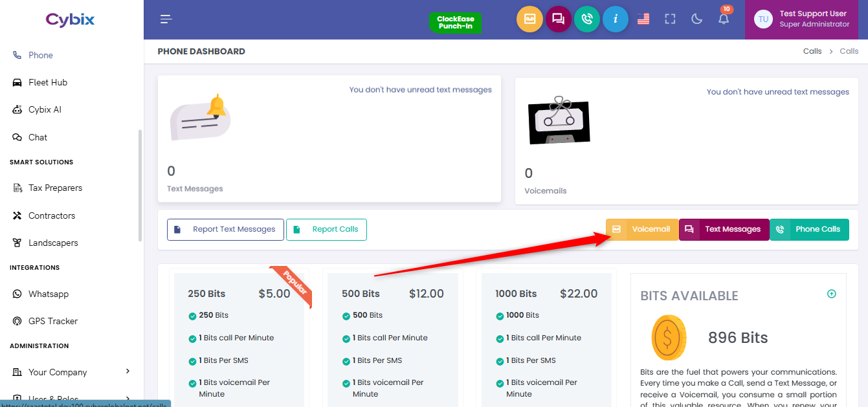The image size is (868, 407).
Task: Click the Popular ribbon on 250 Bits
Action: coord(293,284)
